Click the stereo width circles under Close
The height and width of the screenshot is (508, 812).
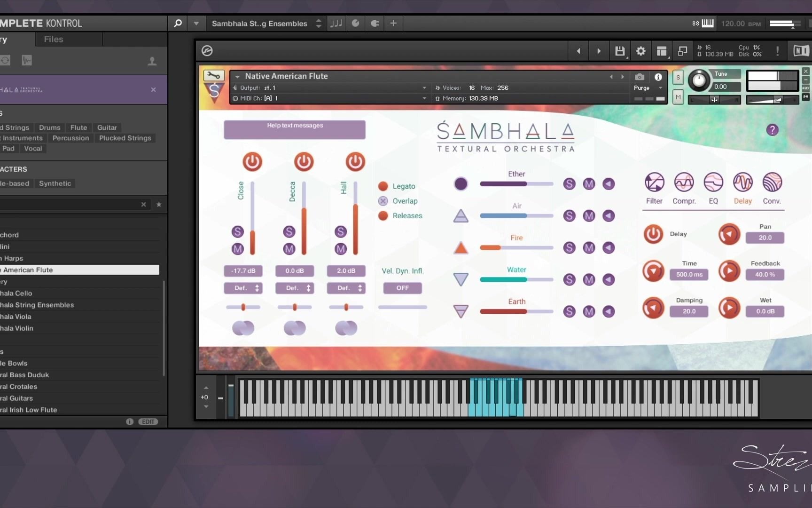[243, 328]
